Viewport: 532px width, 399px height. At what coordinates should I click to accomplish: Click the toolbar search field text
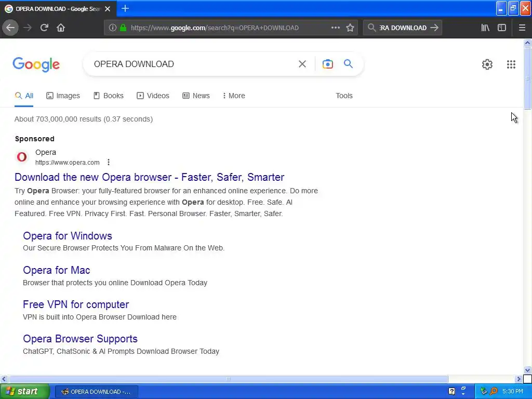coord(403,28)
